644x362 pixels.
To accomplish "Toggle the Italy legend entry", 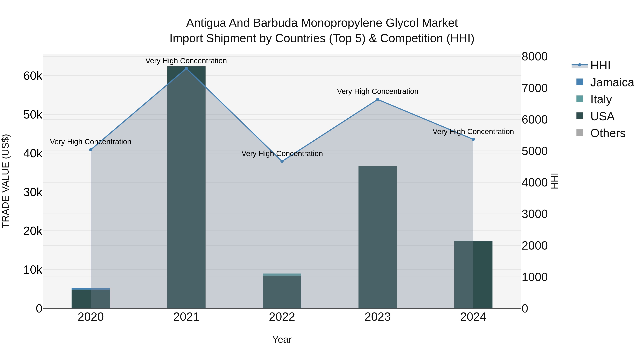I will coord(594,99).
